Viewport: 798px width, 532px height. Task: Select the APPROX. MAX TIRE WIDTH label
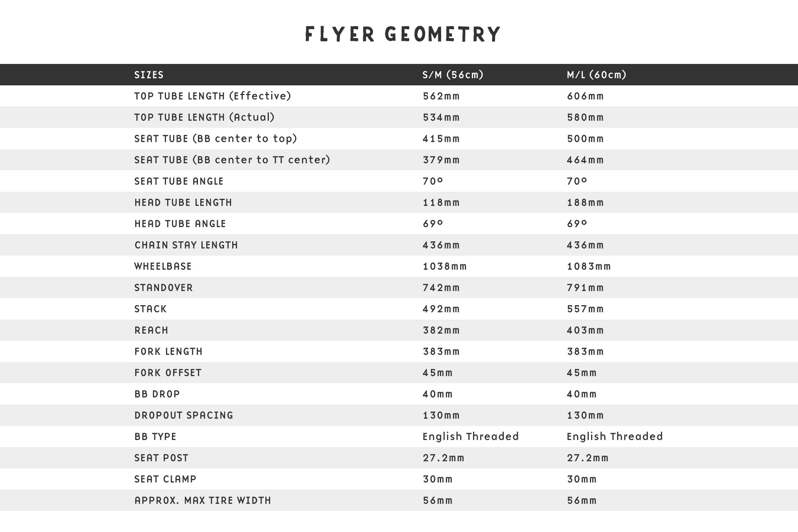click(203, 500)
